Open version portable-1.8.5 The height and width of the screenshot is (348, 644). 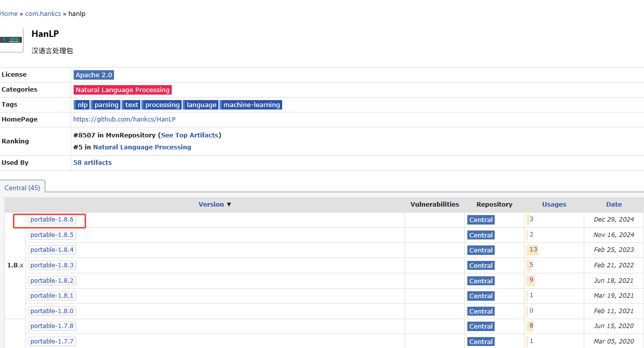pos(52,235)
